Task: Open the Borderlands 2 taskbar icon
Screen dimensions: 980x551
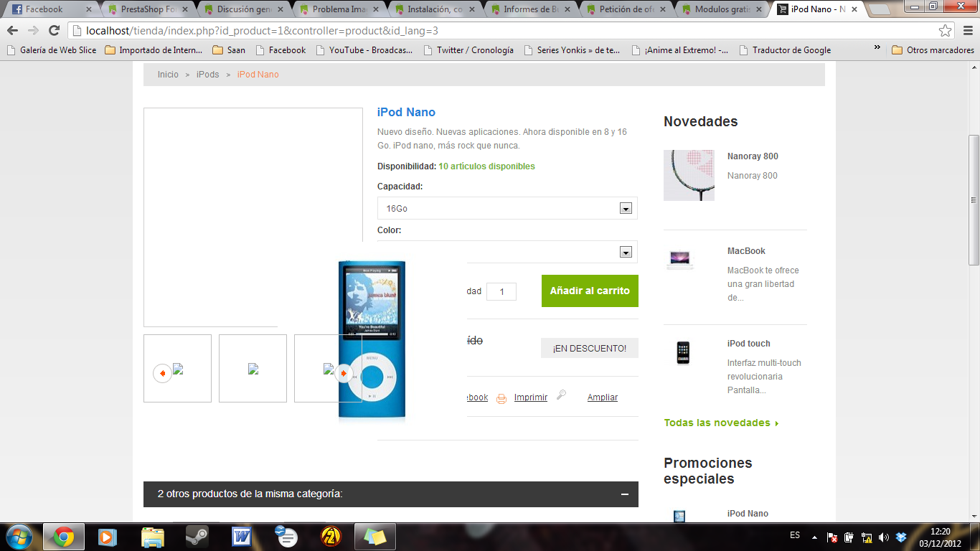Action: pos(331,536)
